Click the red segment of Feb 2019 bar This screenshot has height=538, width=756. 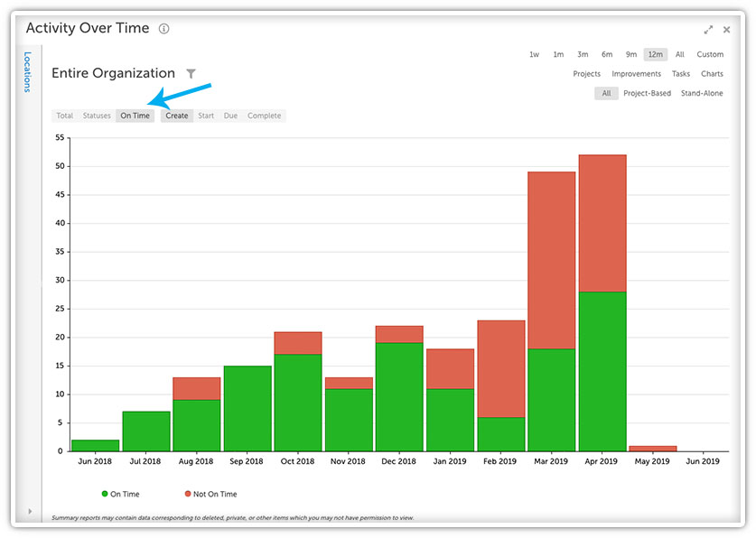[x=501, y=369]
